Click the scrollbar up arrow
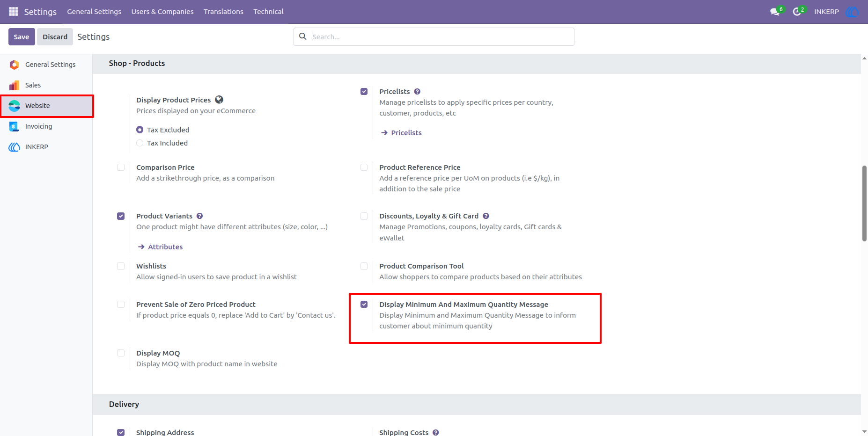Screen dimensions: 868x436 (864, 58)
